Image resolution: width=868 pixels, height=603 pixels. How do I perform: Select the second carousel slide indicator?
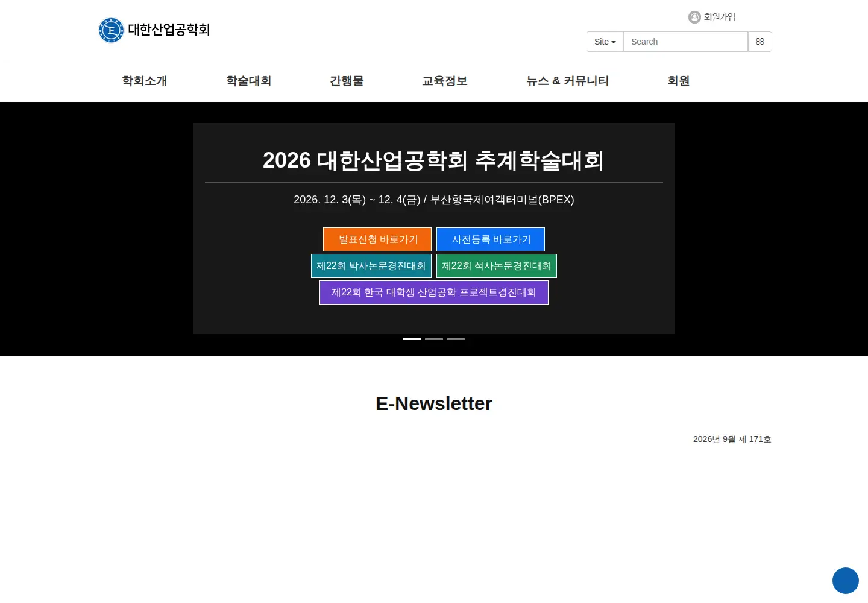tap(434, 339)
